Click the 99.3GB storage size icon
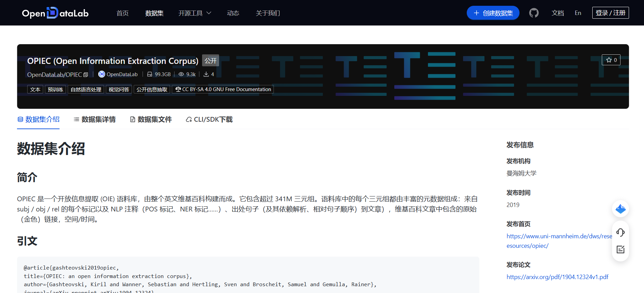The width and height of the screenshot is (644, 293). click(x=149, y=74)
